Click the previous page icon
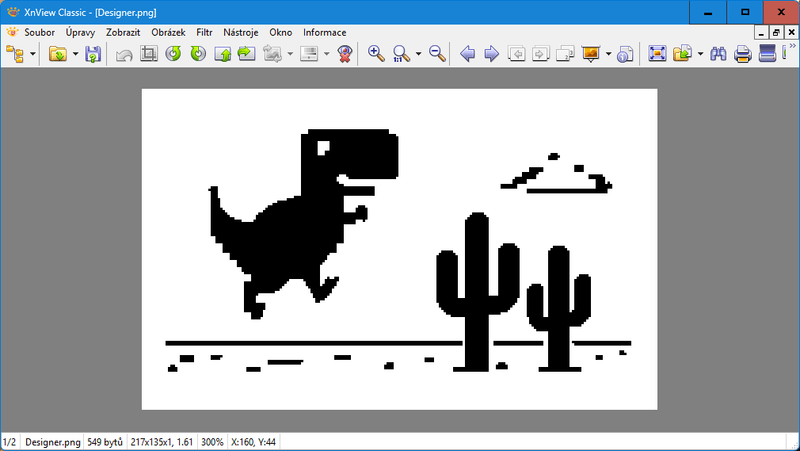The image size is (800, 451). click(516, 54)
